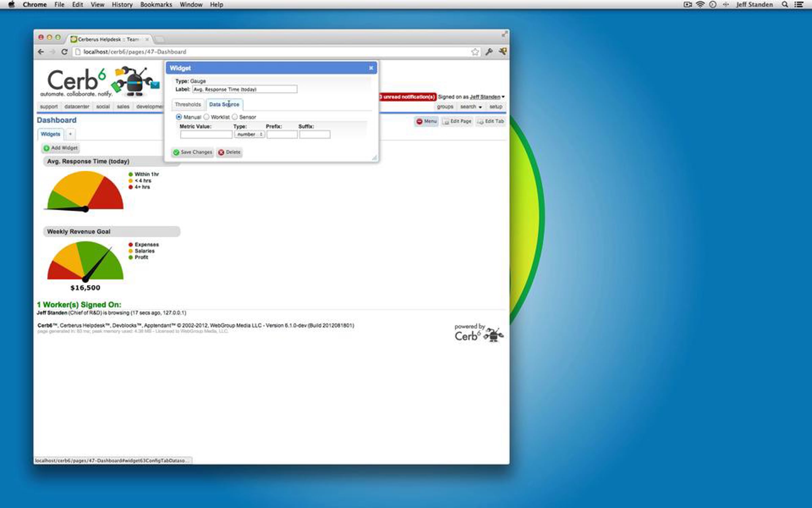Click the Save Changes button
Screen dimensions: 812x508
pos(193,152)
